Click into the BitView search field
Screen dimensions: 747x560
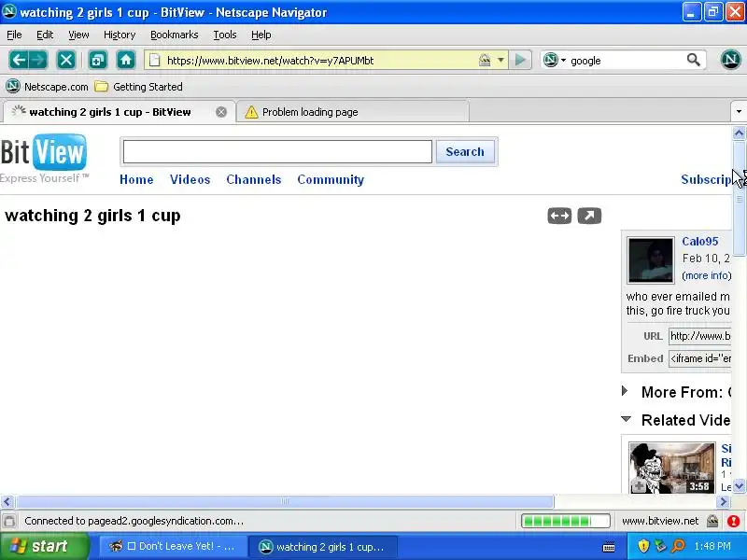click(x=277, y=151)
